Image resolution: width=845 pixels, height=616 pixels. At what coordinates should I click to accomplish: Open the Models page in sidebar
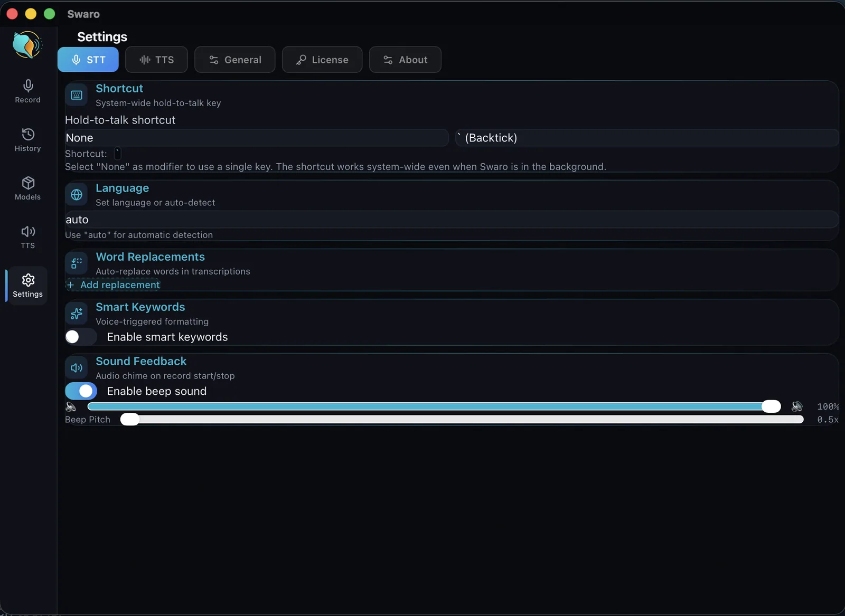pyautogui.click(x=28, y=188)
